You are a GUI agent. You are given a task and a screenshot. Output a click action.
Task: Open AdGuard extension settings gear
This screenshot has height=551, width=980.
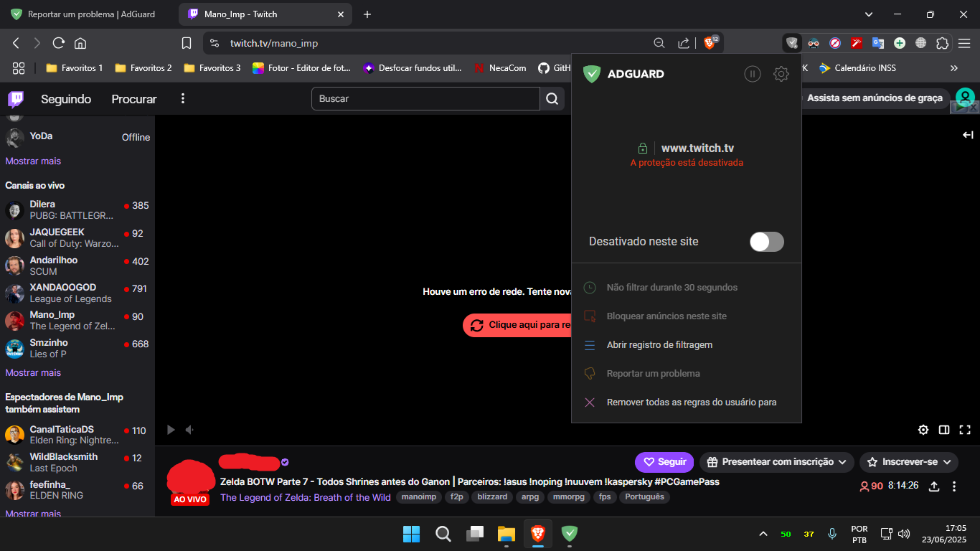click(781, 73)
